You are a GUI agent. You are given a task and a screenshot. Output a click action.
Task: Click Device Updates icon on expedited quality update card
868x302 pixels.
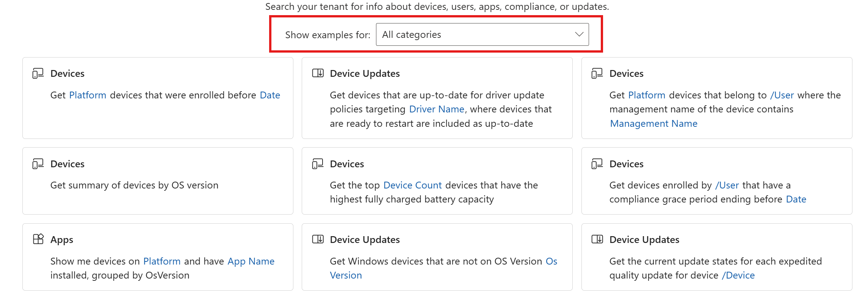[x=597, y=239]
